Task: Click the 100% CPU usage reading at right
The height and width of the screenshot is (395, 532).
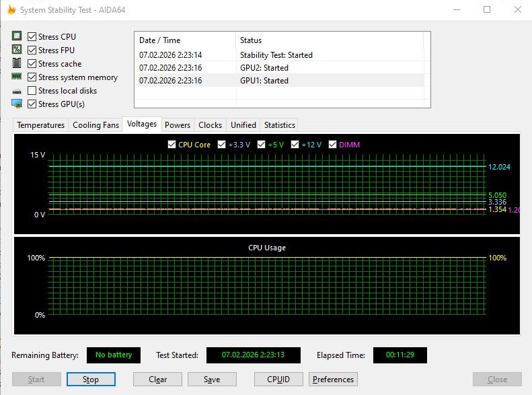Action: coord(498,258)
